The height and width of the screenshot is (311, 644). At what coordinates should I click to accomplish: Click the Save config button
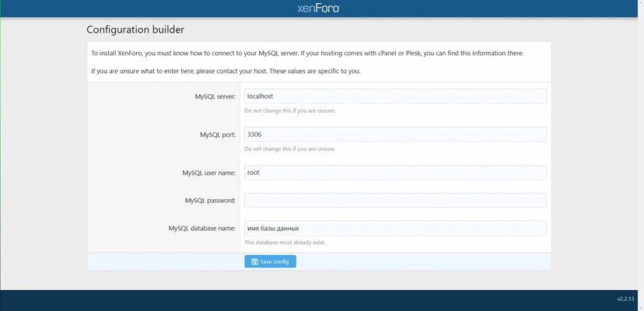270,261
